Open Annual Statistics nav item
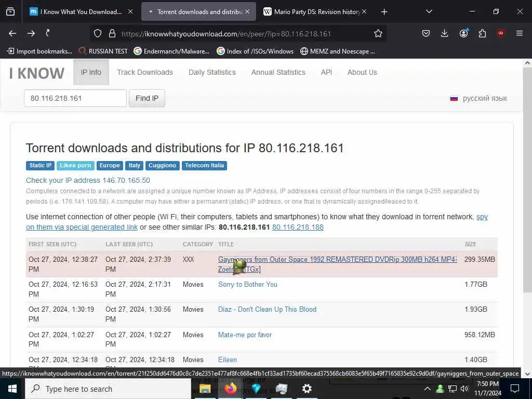The image size is (532, 399). tap(278, 72)
